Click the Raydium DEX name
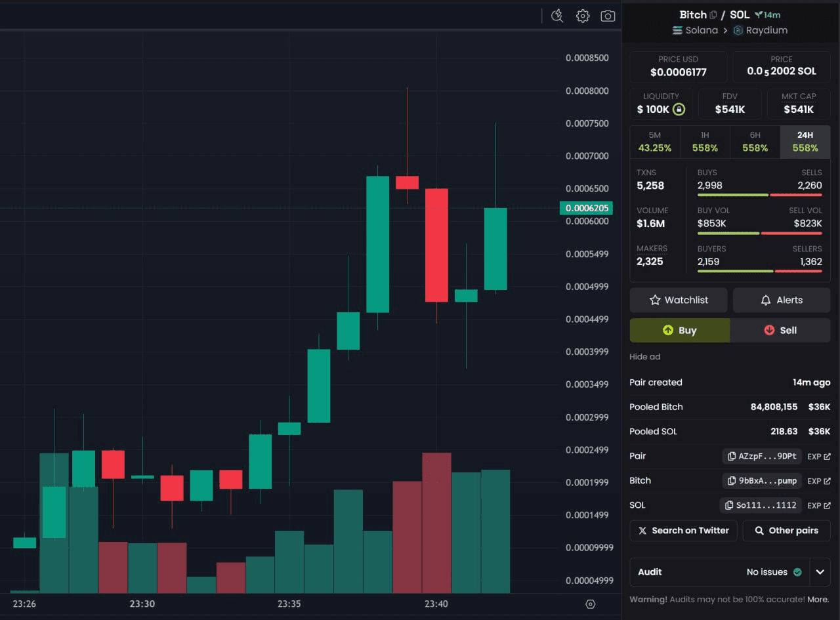The image size is (840, 620). [766, 30]
